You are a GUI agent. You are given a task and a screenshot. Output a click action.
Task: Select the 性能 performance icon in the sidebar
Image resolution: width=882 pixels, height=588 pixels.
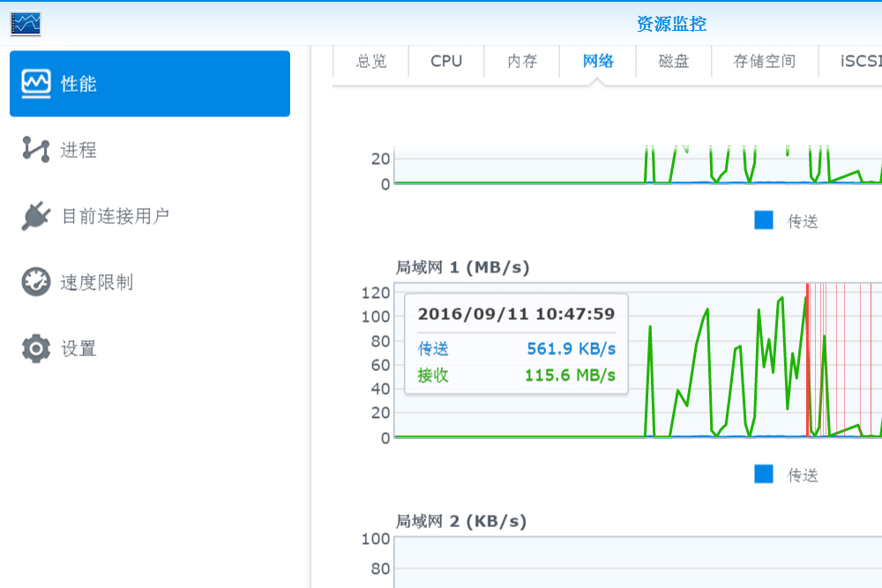click(x=34, y=83)
